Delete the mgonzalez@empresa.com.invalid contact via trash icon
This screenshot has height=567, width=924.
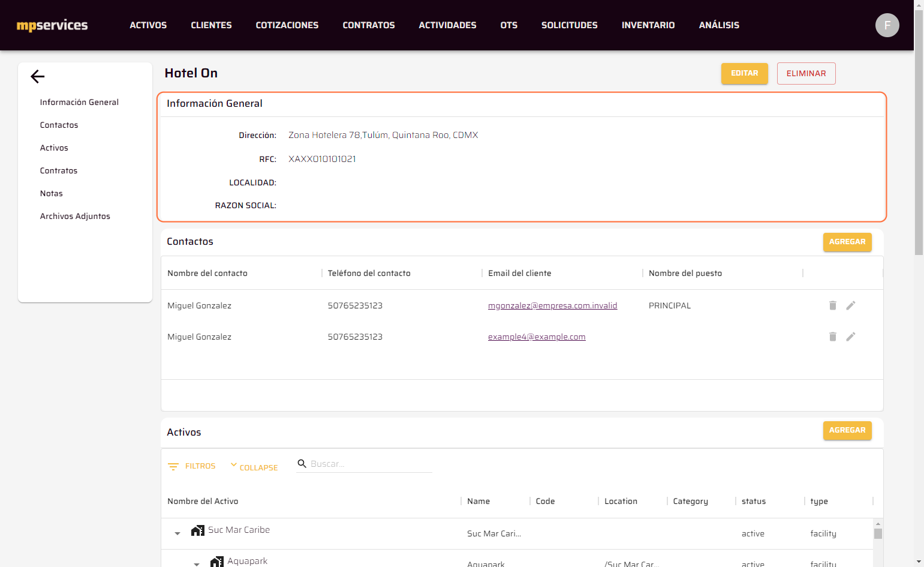point(832,305)
